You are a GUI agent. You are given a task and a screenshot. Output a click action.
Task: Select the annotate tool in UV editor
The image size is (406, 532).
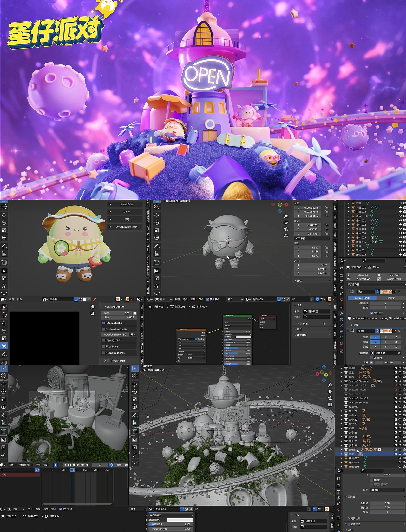(4, 354)
